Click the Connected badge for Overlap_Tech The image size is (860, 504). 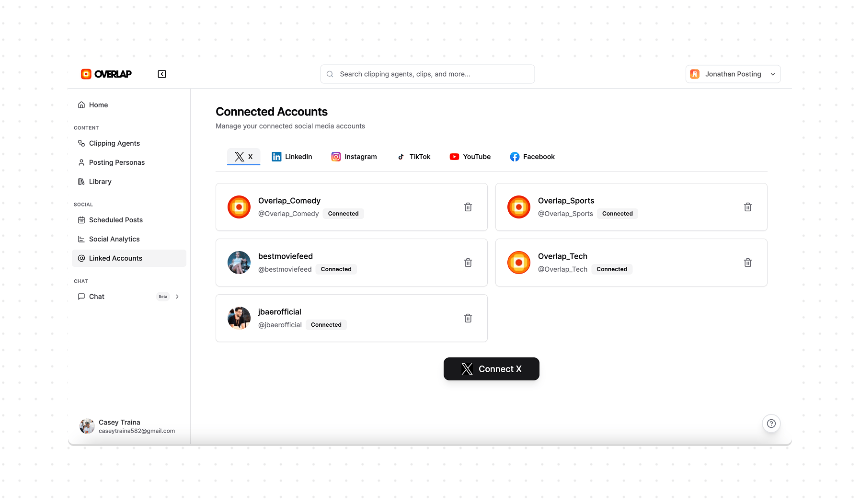(x=612, y=269)
